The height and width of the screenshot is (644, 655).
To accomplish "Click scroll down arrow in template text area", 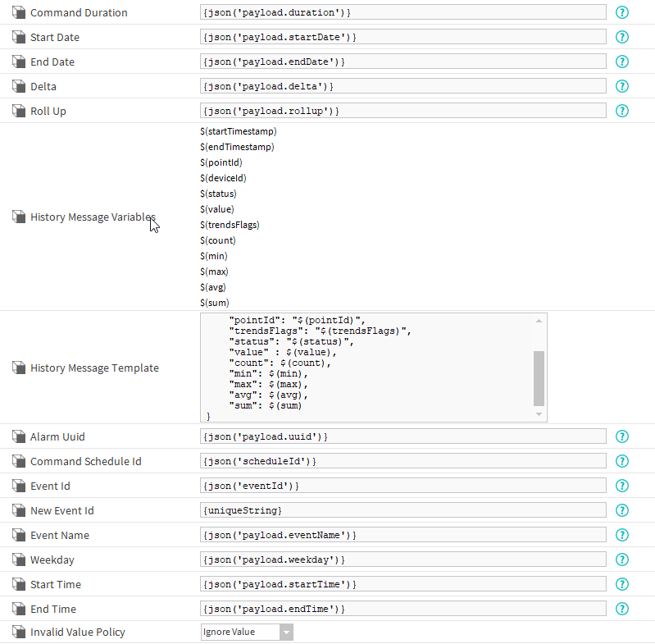I will pyautogui.click(x=539, y=415).
